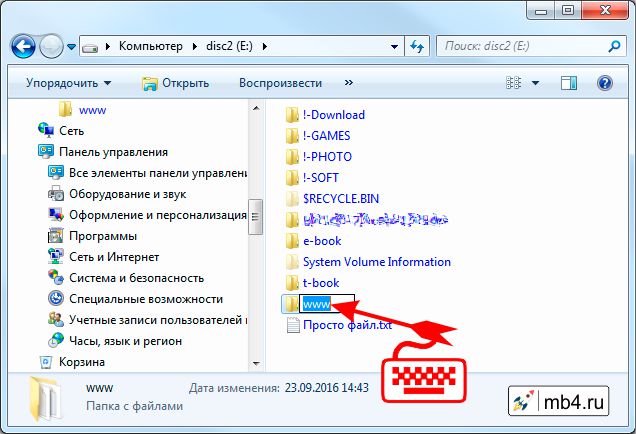The width and height of the screenshot is (636, 434).
Task: Click the e-book folder icon
Action: [292, 241]
